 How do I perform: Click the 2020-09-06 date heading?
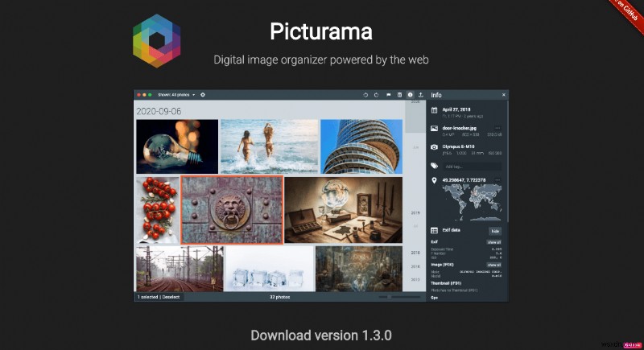[x=159, y=111]
